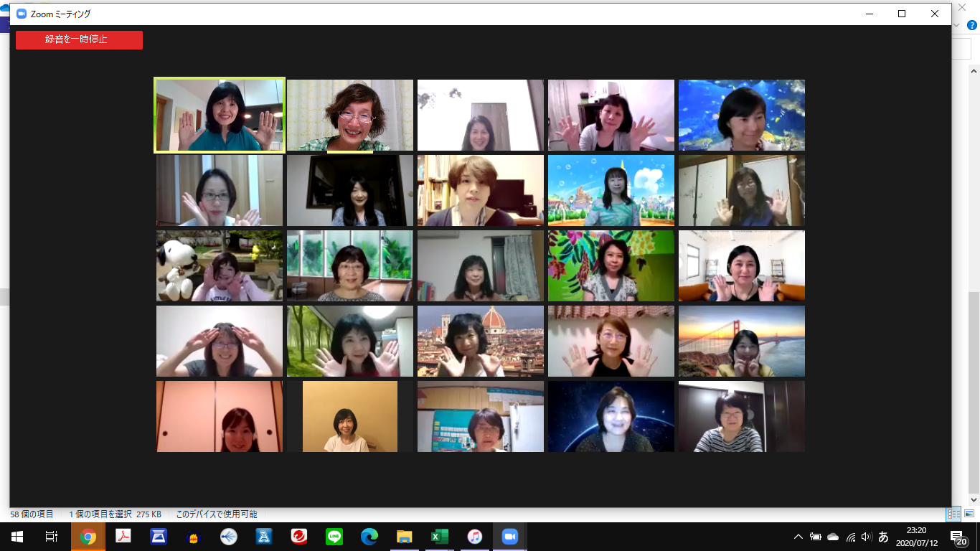
Task: Click the このデバイスで使用可能 status text
Action: (x=217, y=514)
